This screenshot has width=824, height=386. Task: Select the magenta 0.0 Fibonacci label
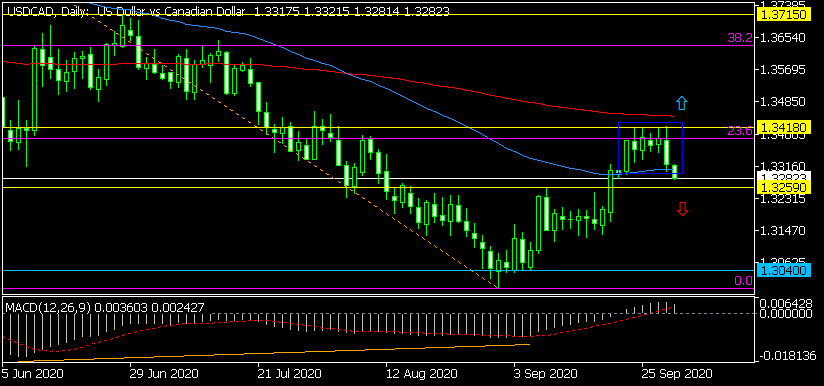743,281
